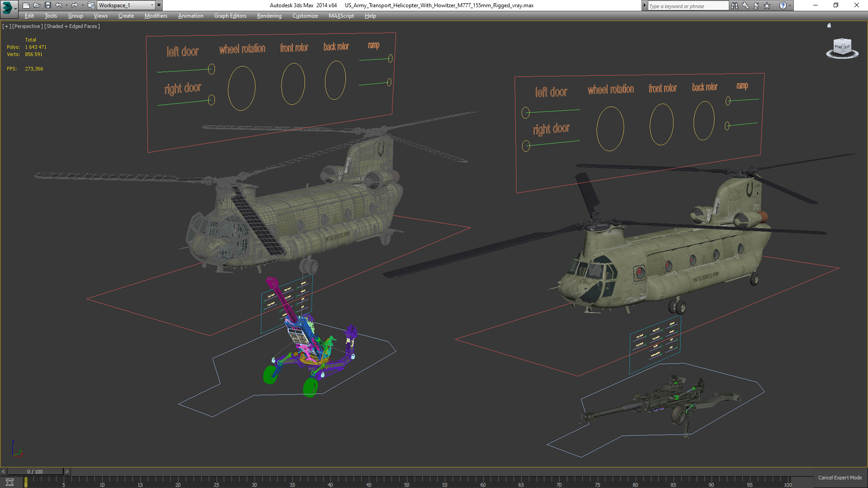
Task: Toggle the viewport [+] general label
Action: pos(6,26)
